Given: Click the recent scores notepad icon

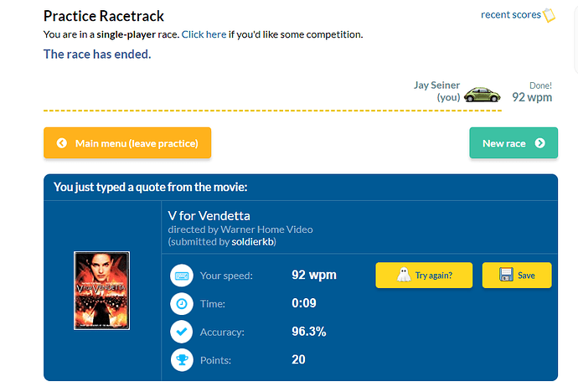Looking at the screenshot, I should point(550,15).
